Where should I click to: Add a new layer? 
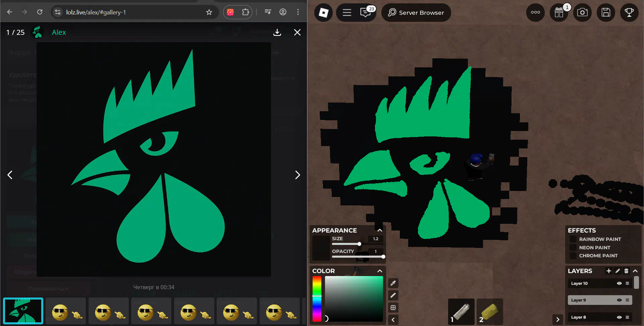(x=609, y=271)
